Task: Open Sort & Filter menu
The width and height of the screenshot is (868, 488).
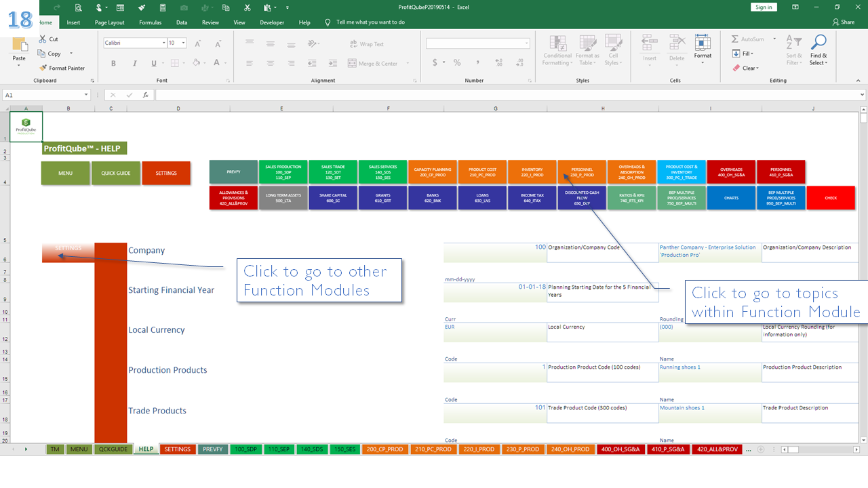Action: click(793, 51)
